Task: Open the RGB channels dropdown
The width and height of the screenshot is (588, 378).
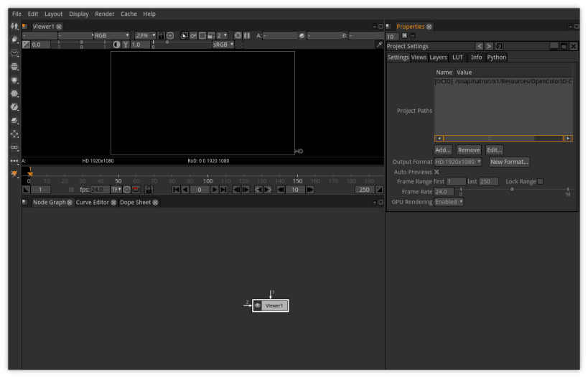Action: click(111, 35)
